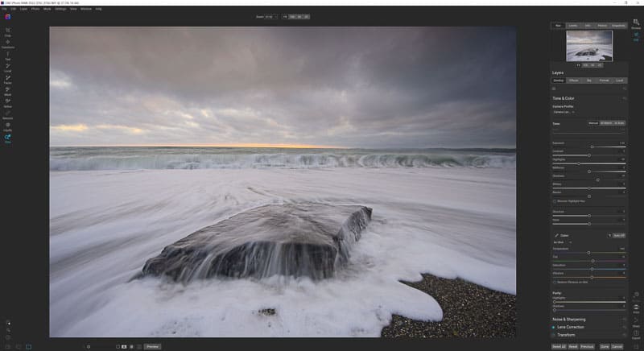Toggle the Preview button
The width and height of the screenshot is (644, 351).
(152, 347)
